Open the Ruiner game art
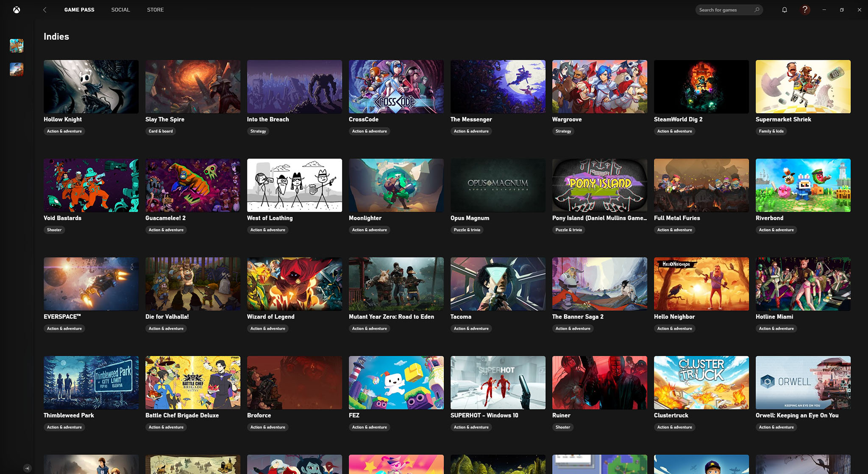The height and width of the screenshot is (474, 868). (600, 383)
